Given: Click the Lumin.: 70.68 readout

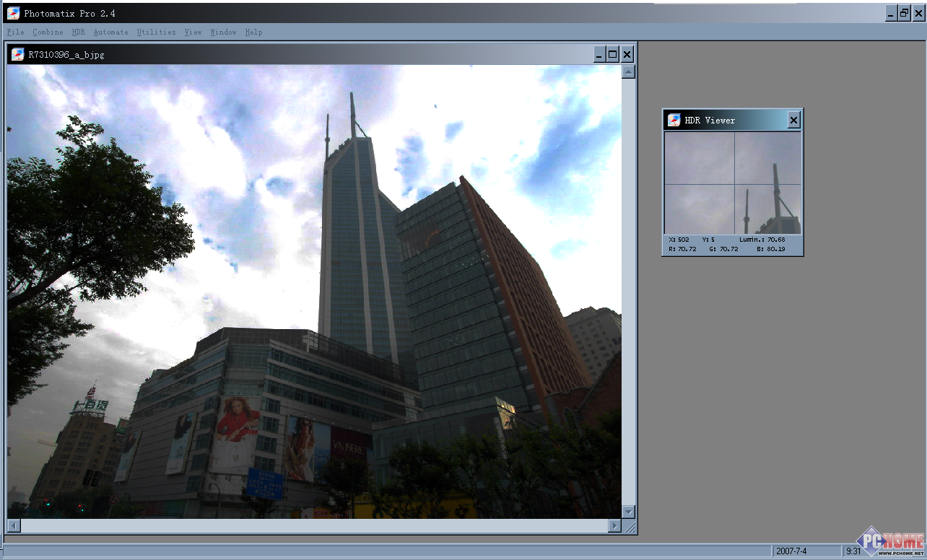Looking at the screenshot, I should click(762, 240).
